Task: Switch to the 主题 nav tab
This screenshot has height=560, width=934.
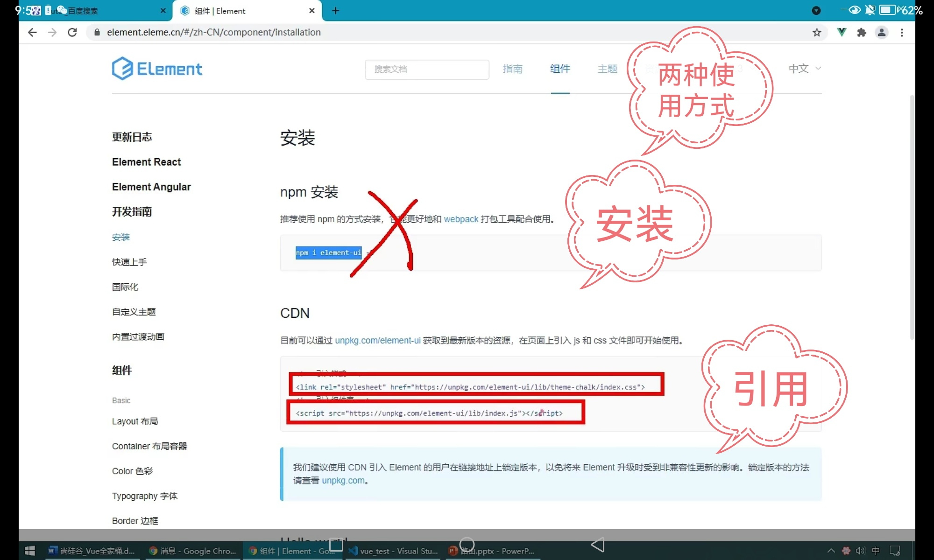Action: coord(607,69)
